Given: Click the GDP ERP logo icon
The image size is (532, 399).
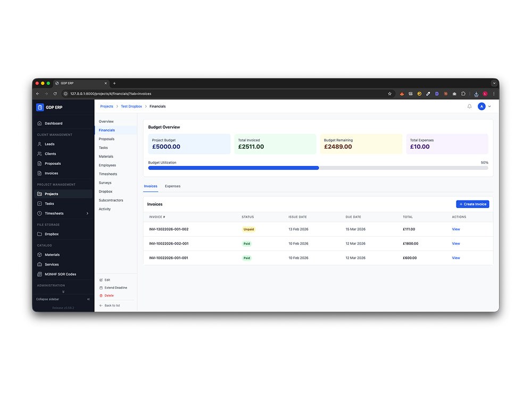Looking at the screenshot, I should pyautogui.click(x=40, y=107).
